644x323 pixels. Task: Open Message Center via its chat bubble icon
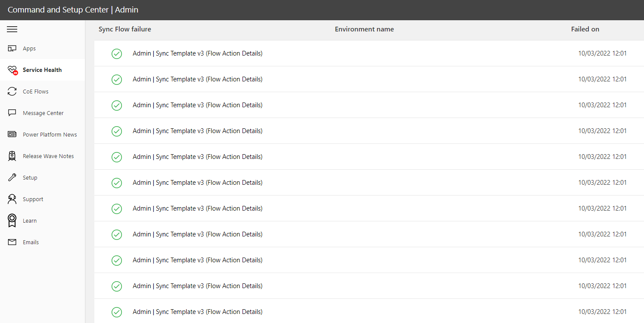click(12, 113)
